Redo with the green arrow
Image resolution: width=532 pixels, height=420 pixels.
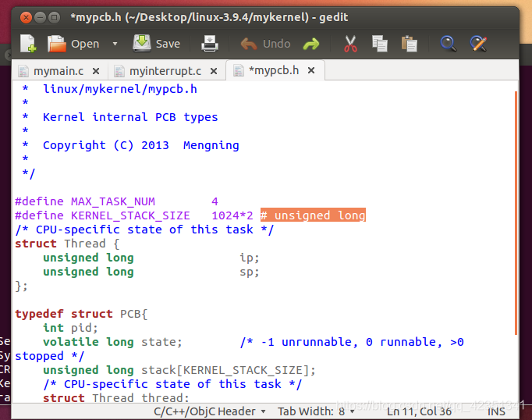[x=311, y=44]
